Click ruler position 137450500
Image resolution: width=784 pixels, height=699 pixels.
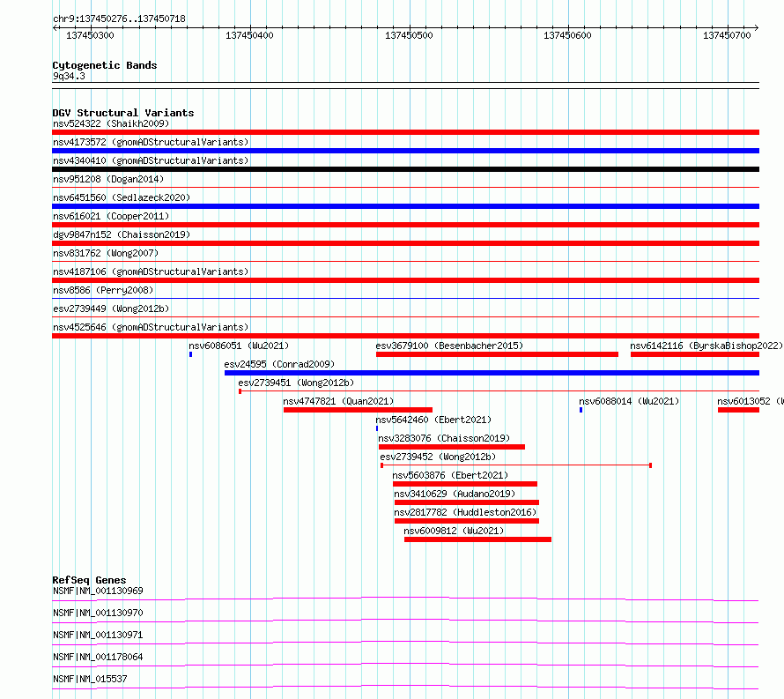point(409,35)
